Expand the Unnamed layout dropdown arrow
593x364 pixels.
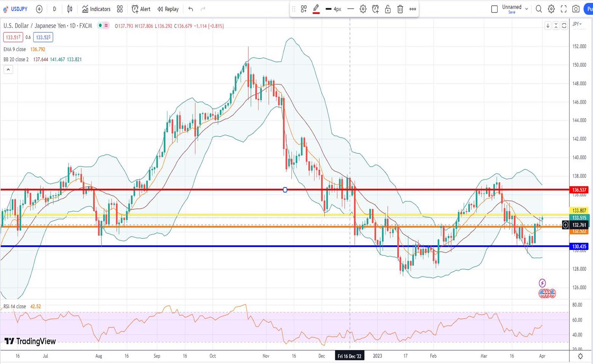[527, 9]
